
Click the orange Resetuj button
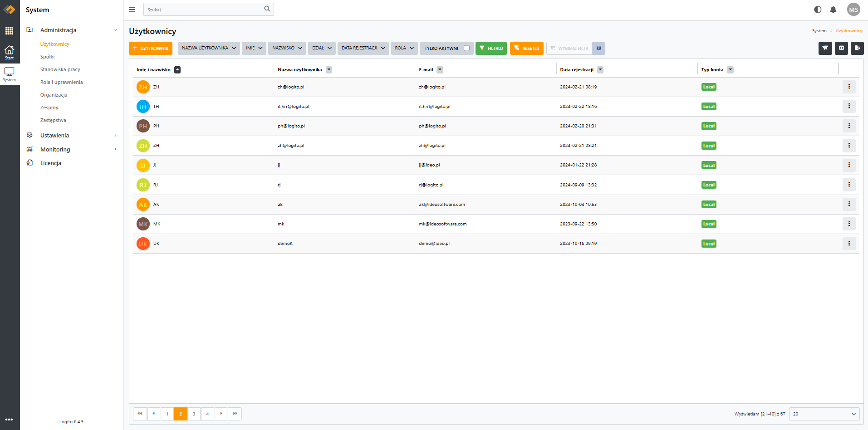(x=527, y=48)
